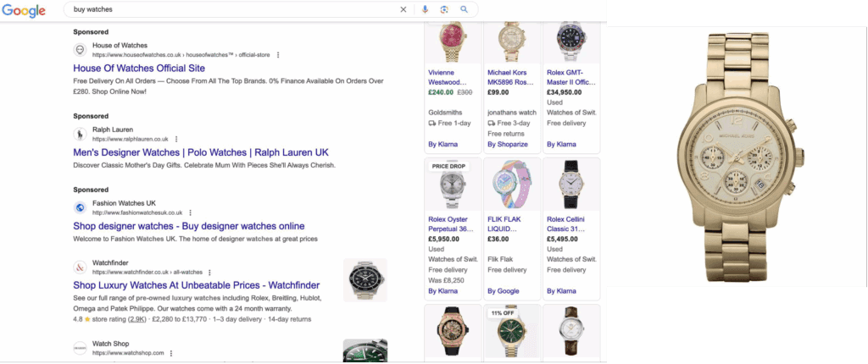This screenshot has width=868, height=364.
Task: Click the brown leather strap watch image
Action: tap(571, 331)
